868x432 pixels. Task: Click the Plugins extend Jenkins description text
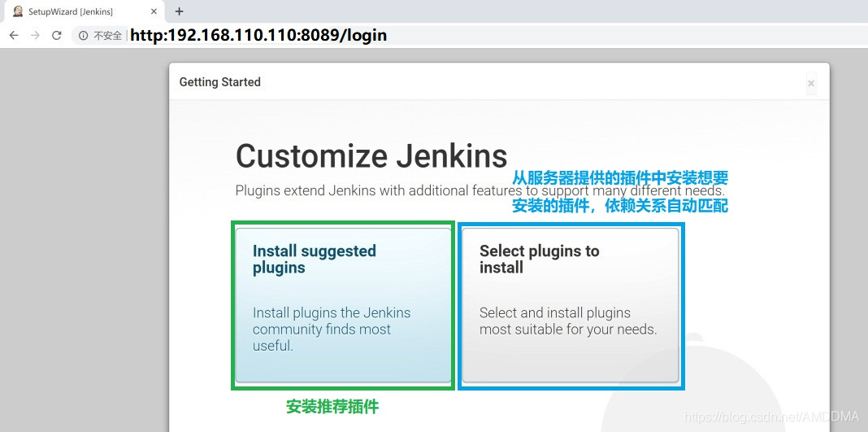[x=480, y=190]
